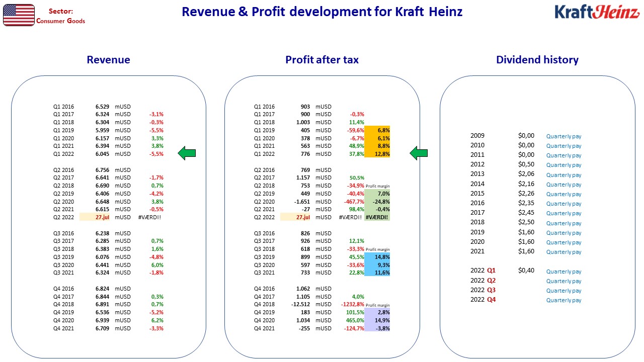Select revenue value 6.756 for Q2 2016
Screen dimensions: 644x362
point(102,170)
